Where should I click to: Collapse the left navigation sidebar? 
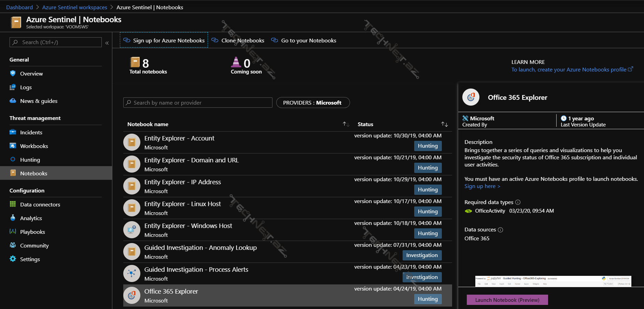pos(107,43)
